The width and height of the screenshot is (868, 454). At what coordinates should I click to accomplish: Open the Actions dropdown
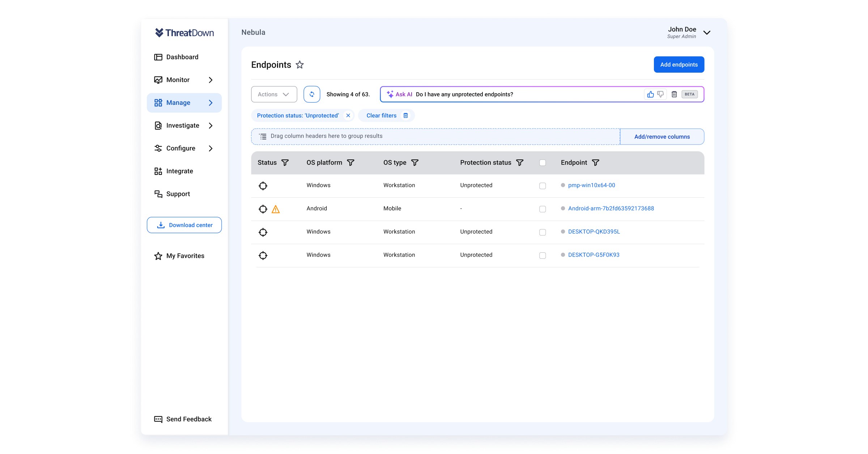coord(274,94)
